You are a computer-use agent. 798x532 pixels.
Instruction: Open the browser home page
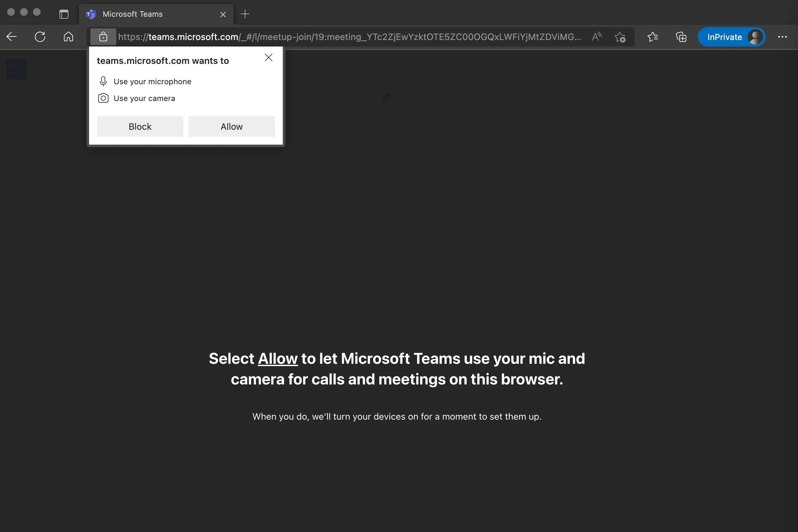click(68, 37)
